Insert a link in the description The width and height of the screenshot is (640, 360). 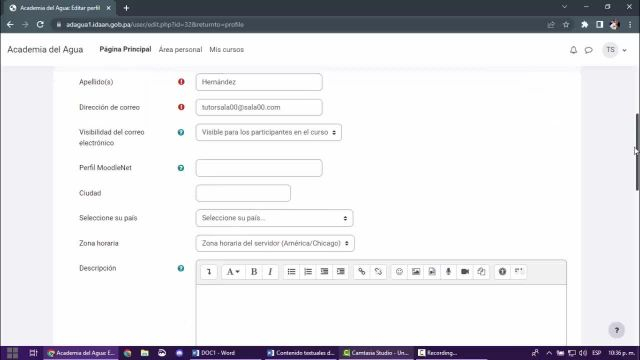[362, 272]
